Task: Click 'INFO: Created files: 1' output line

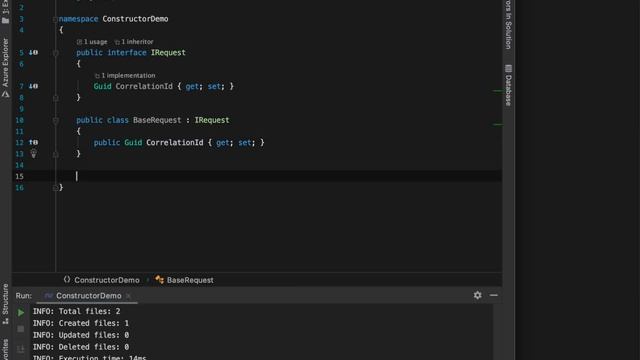Action: [81, 323]
